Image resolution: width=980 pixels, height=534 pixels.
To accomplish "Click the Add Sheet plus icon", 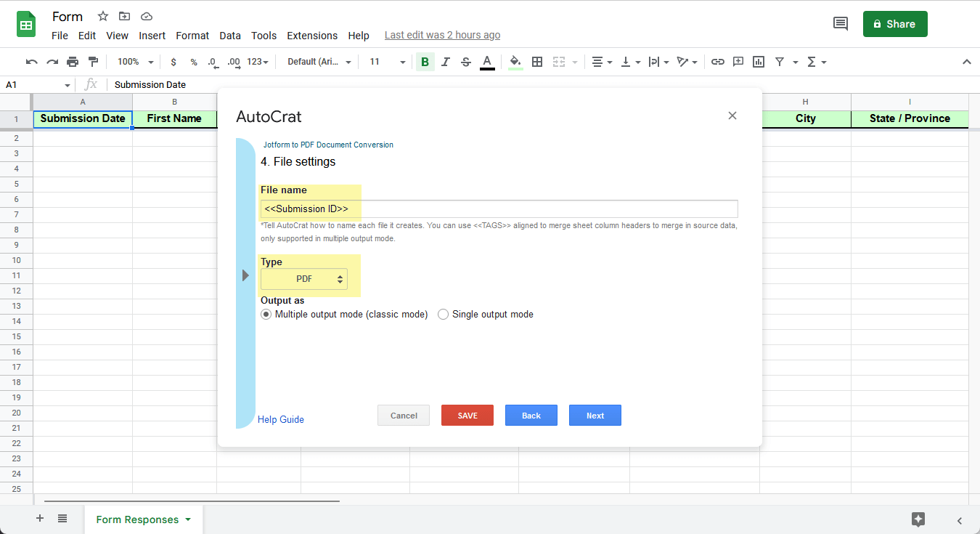I will [40, 519].
